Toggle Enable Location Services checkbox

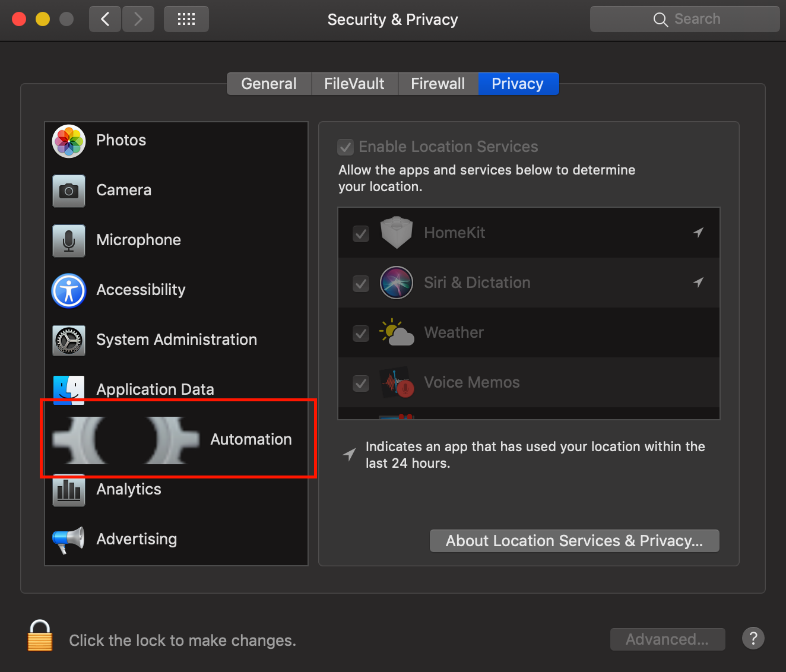pos(346,147)
